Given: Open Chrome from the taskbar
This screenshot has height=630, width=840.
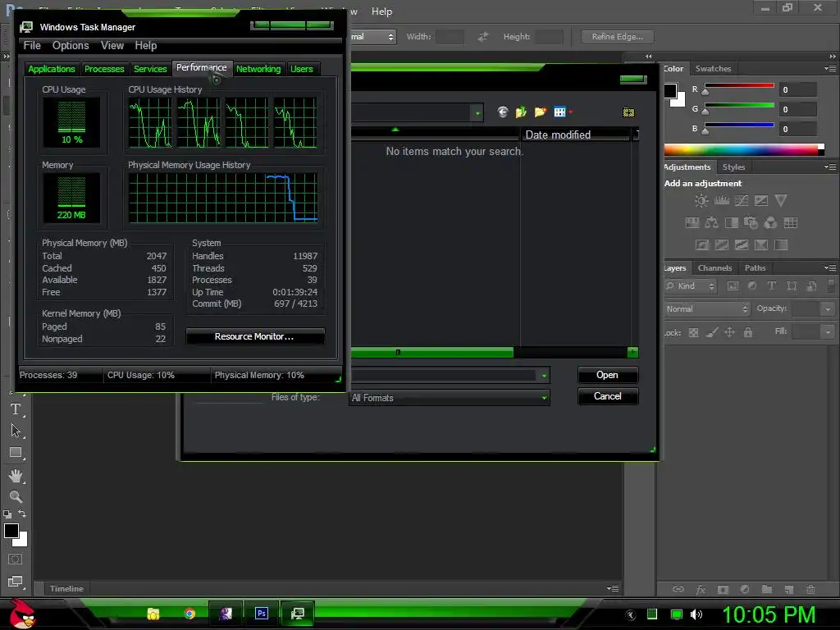Looking at the screenshot, I should coord(189,614).
